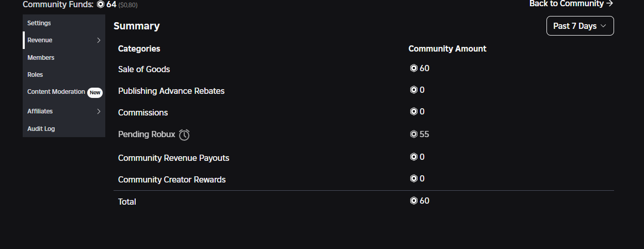Click the Sale of Goods category
644x249 pixels.
coord(144,69)
